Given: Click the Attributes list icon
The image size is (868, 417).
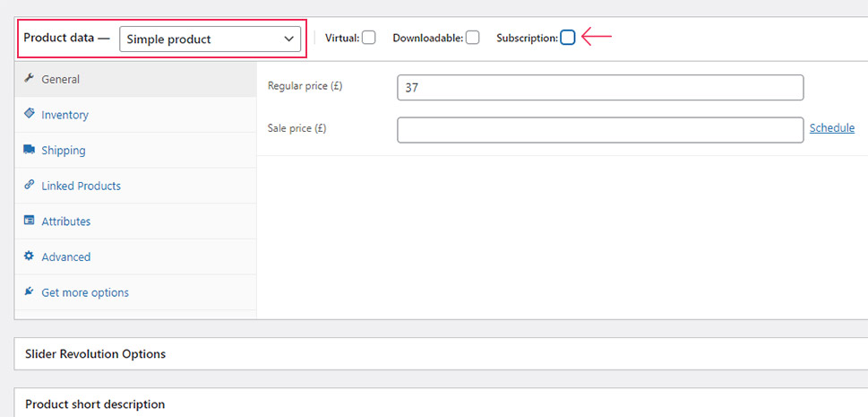Looking at the screenshot, I should coord(29,221).
